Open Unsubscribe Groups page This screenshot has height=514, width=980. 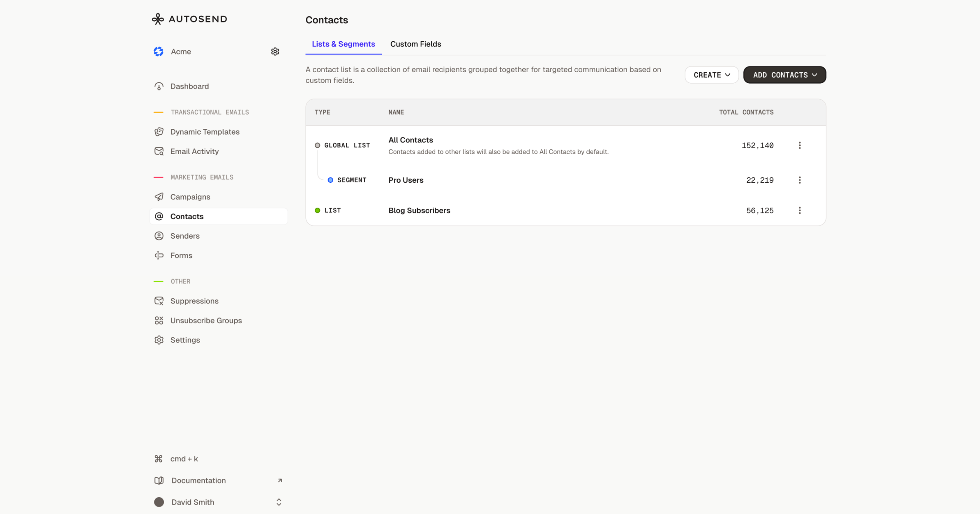pyautogui.click(x=206, y=321)
